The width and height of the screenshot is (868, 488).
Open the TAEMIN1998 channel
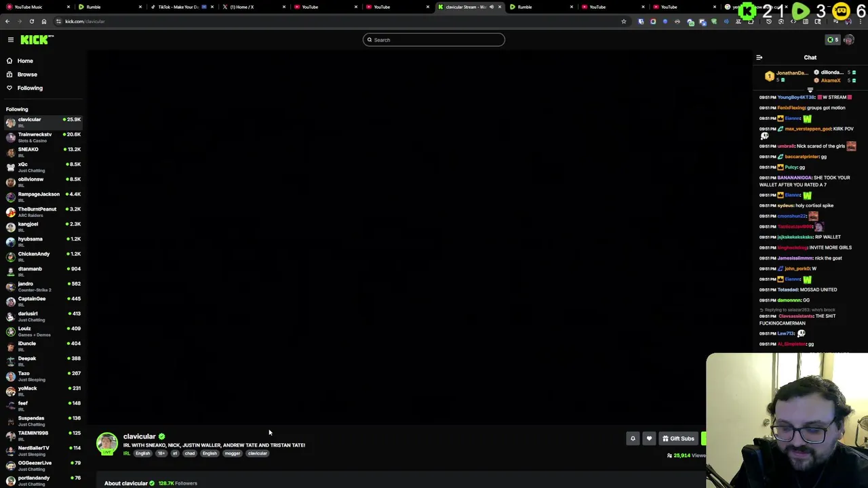(43, 435)
